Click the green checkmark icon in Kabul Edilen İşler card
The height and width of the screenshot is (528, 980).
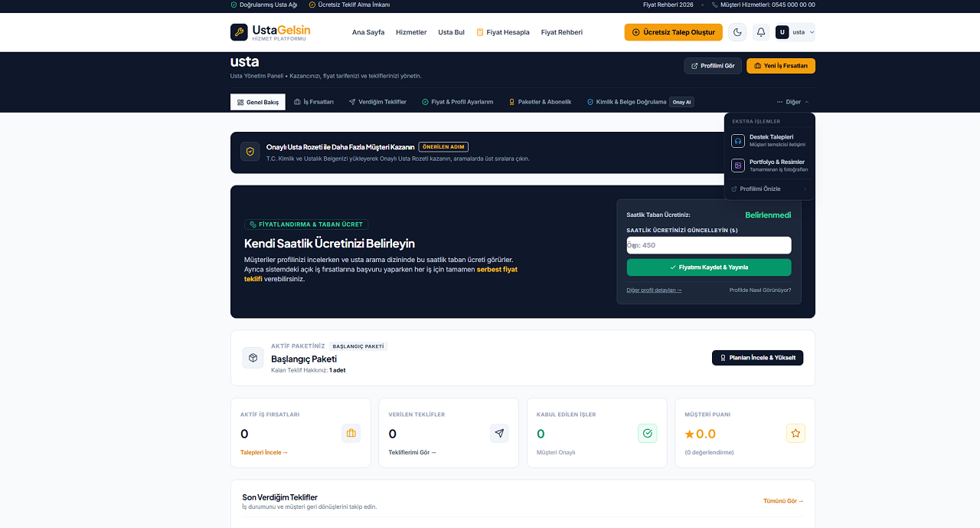point(648,434)
